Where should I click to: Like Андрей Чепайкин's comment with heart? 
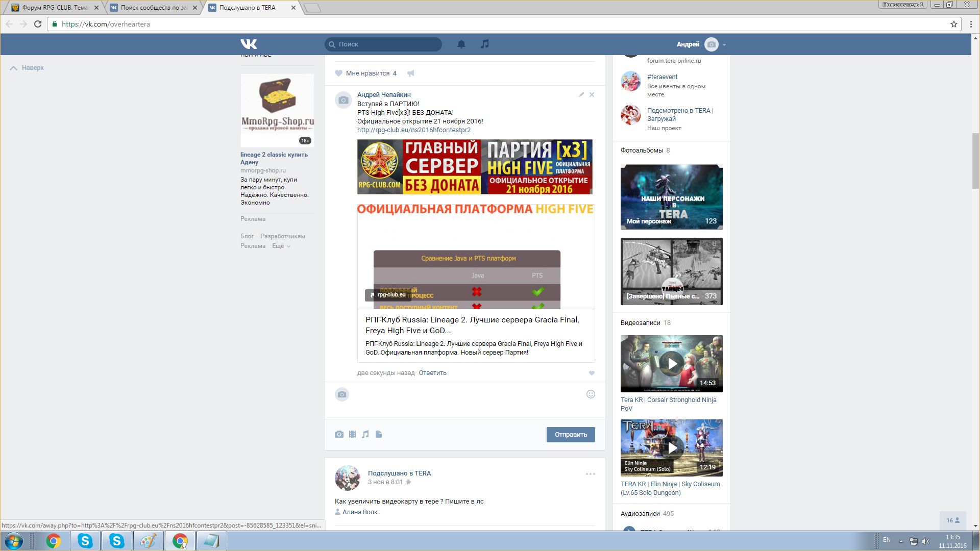(x=592, y=373)
